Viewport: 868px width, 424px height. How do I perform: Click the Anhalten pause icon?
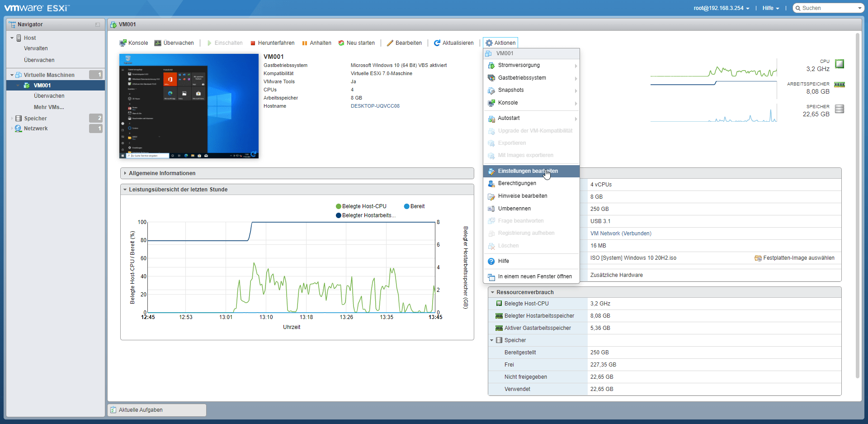(305, 43)
